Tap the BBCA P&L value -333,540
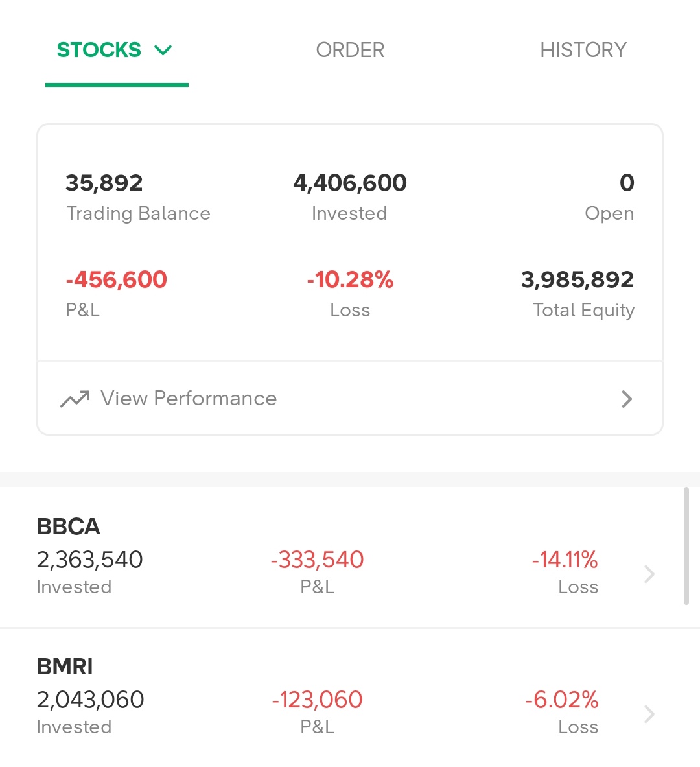This screenshot has width=700, height=767. (318, 560)
